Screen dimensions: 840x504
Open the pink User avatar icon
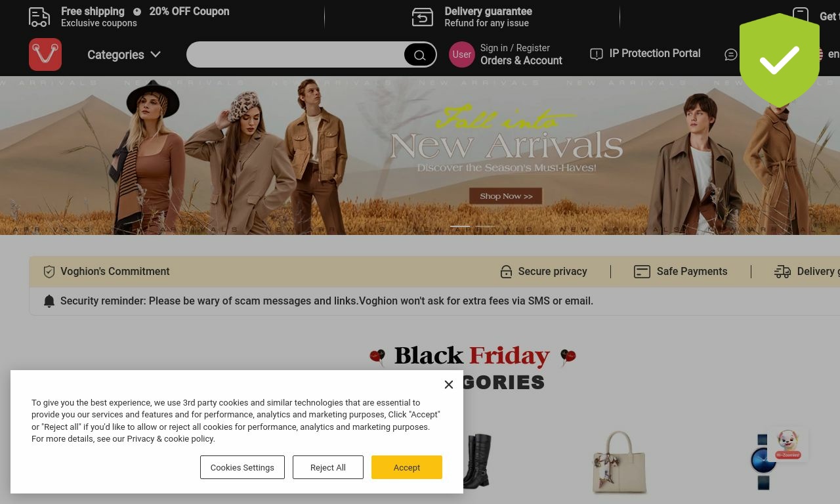462,54
